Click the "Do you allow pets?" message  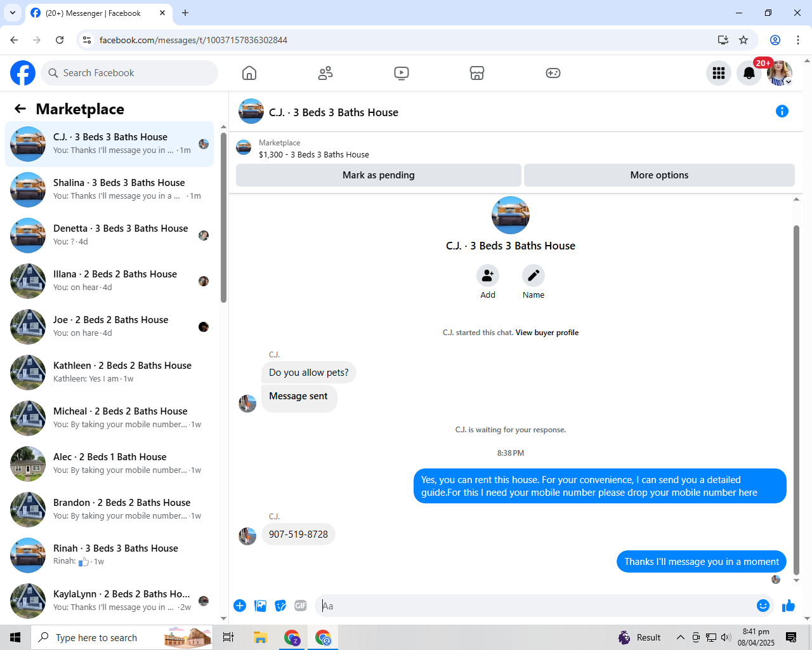click(x=309, y=373)
